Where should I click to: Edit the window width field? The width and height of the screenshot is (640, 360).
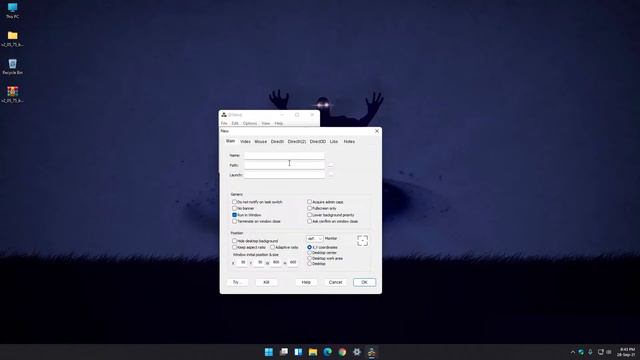pyautogui.click(x=276, y=262)
